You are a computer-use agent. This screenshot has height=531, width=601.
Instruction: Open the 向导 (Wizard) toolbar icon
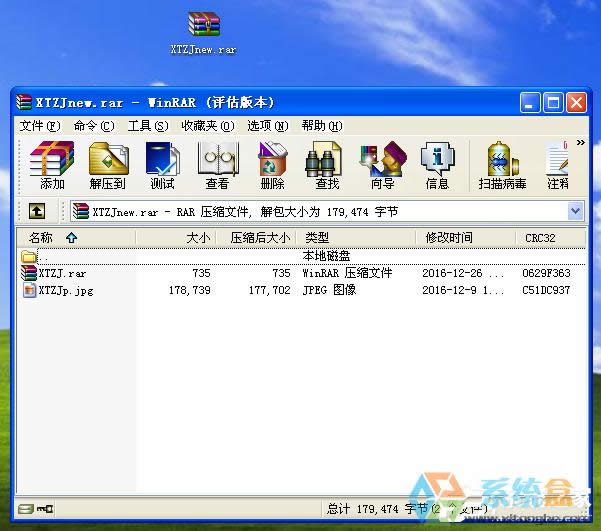[x=382, y=164]
